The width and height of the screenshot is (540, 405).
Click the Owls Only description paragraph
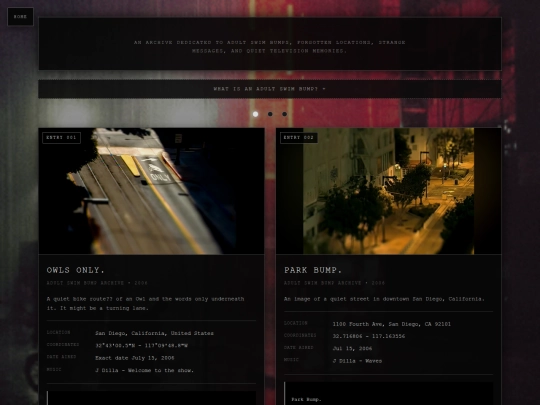(x=146, y=303)
